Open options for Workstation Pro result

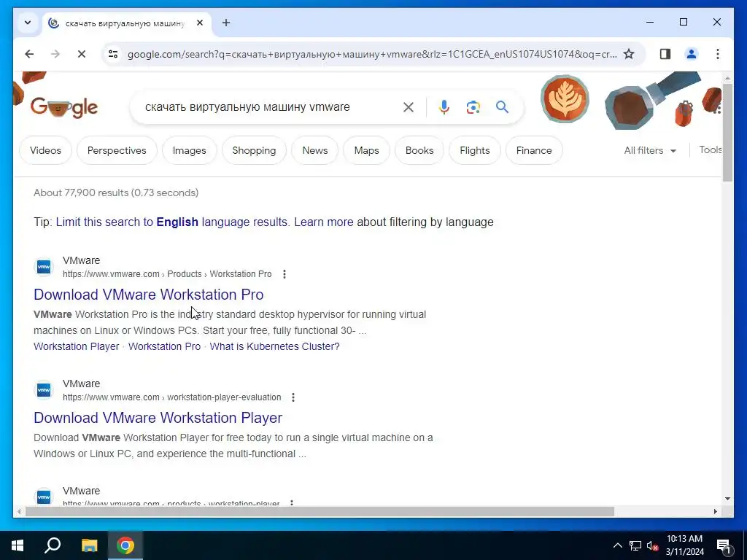[285, 274]
